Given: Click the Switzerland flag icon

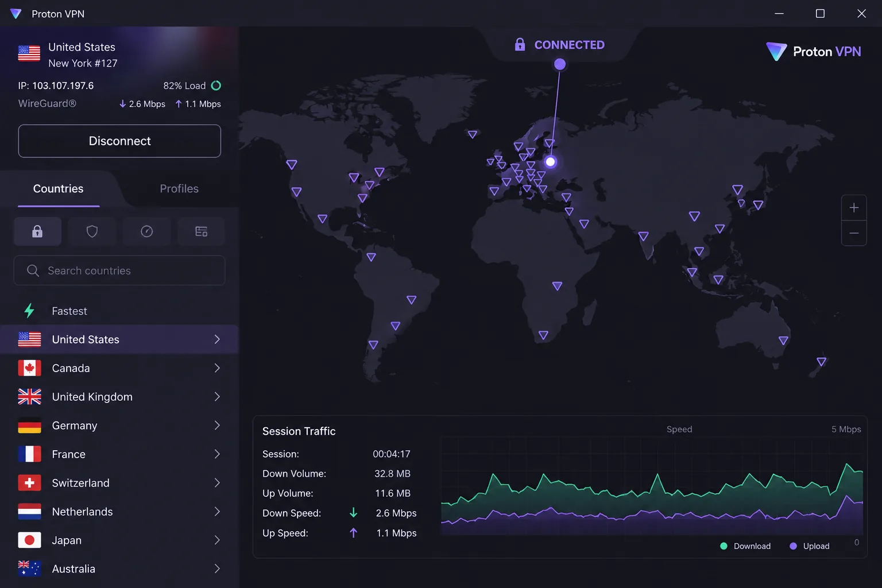Looking at the screenshot, I should click(29, 483).
